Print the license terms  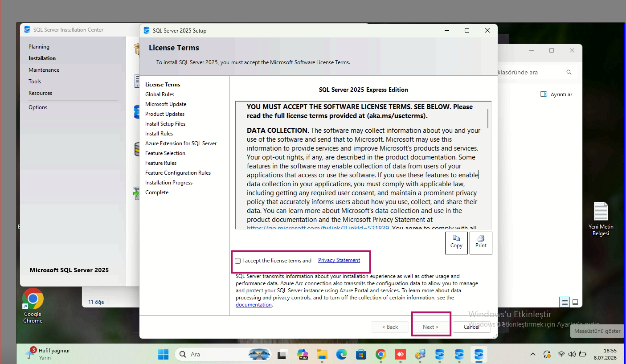[481, 243]
